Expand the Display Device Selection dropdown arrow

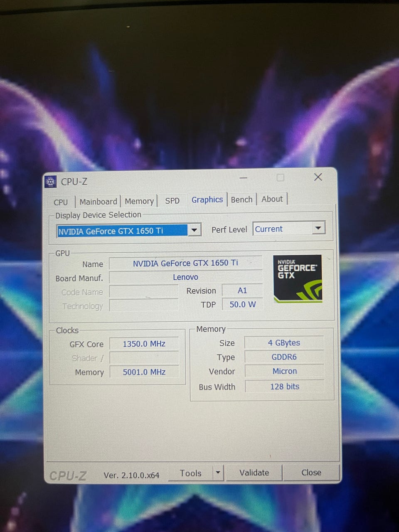click(194, 230)
